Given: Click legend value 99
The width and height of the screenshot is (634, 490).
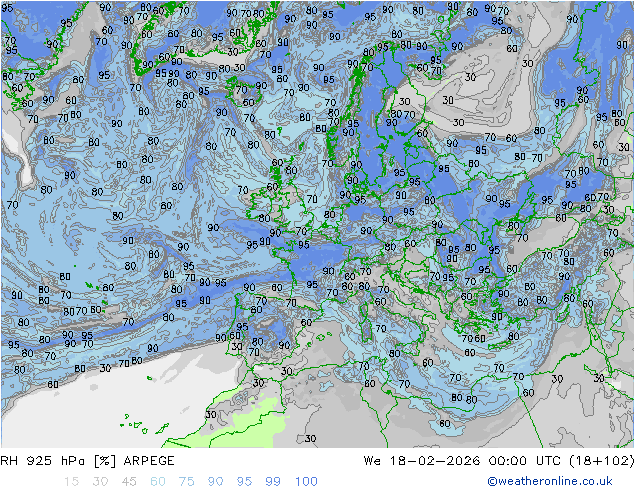Looking at the screenshot, I should tap(273, 482).
